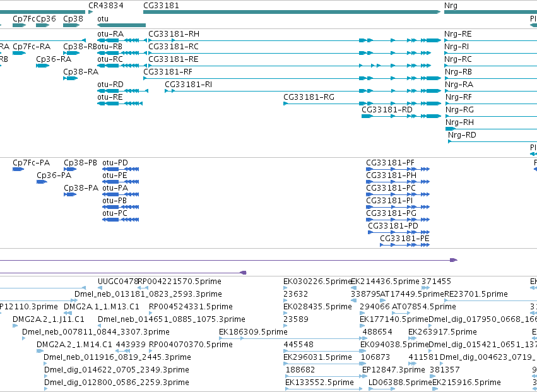Click transcript CG33181-RE
The height and width of the screenshot is (392, 537).
click(174, 59)
